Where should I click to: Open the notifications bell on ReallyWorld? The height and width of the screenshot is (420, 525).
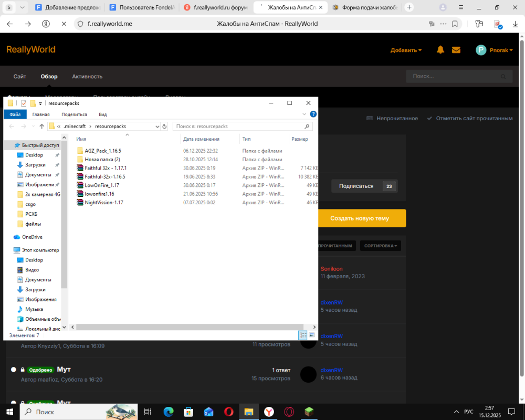[x=440, y=50]
